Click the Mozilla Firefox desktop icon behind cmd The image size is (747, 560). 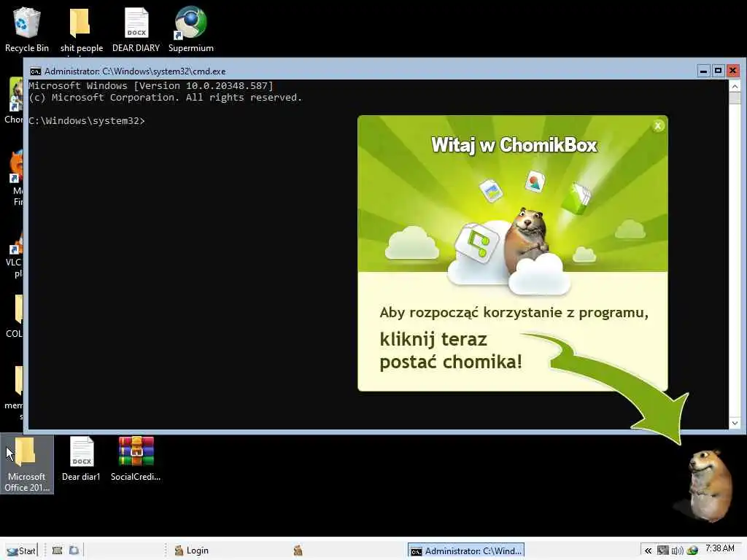[15, 178]
